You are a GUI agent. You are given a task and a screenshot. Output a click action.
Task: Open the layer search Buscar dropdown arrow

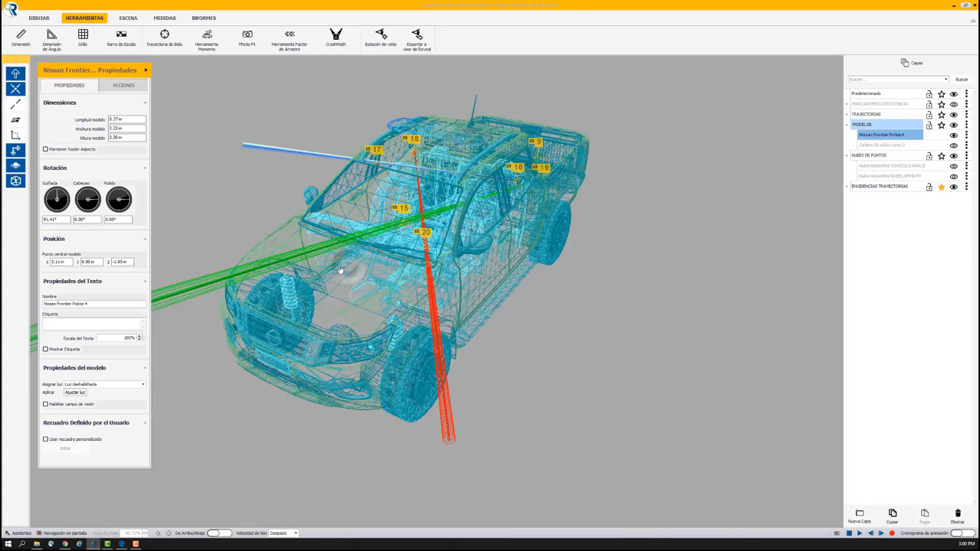[x=946, y=80]
